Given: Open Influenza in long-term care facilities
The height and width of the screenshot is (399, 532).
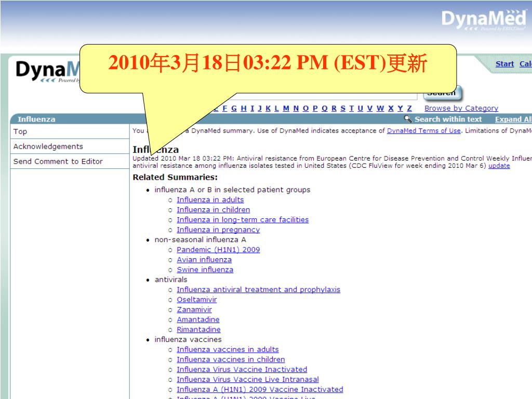Looking at the screenshot, I should (x=243, y=220).
